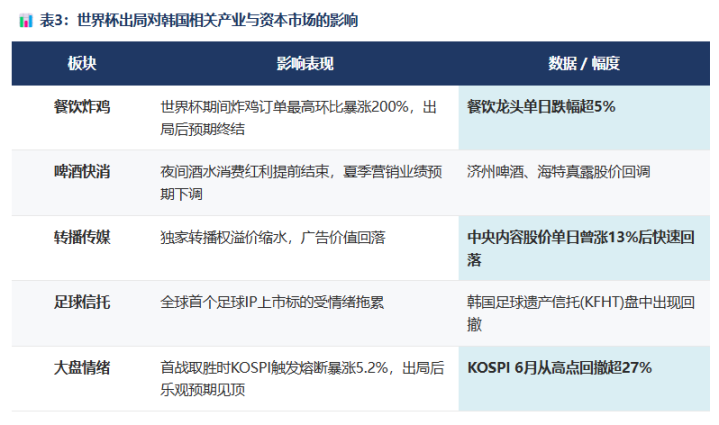The height and width of the screenshot is (425, 719).
Task: Click the 板块 column header
Action: point(82,63)
